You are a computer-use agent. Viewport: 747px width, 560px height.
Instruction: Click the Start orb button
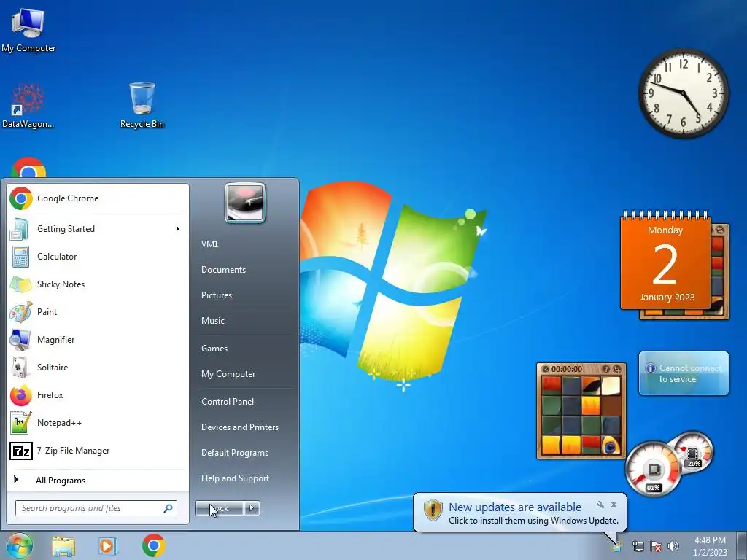pos(19,545)
